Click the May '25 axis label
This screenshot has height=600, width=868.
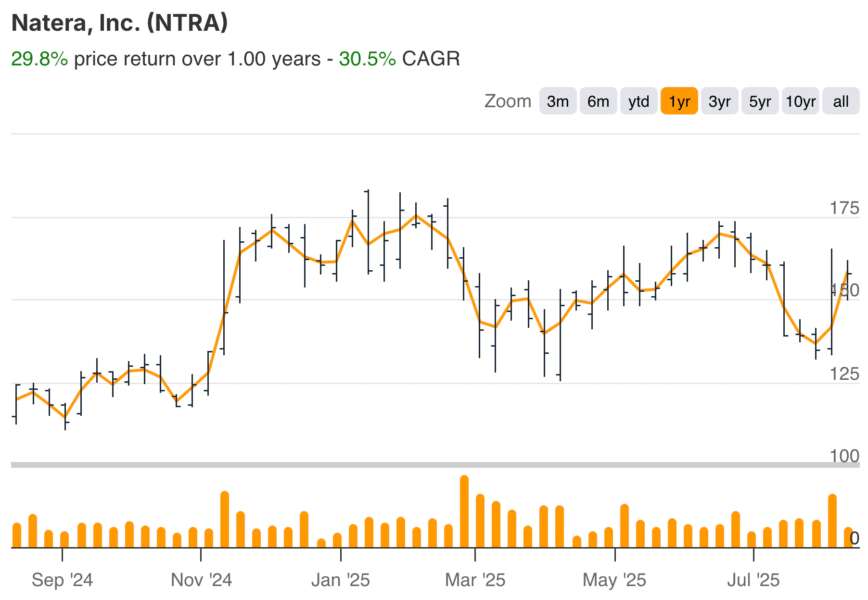click(614, 580)
